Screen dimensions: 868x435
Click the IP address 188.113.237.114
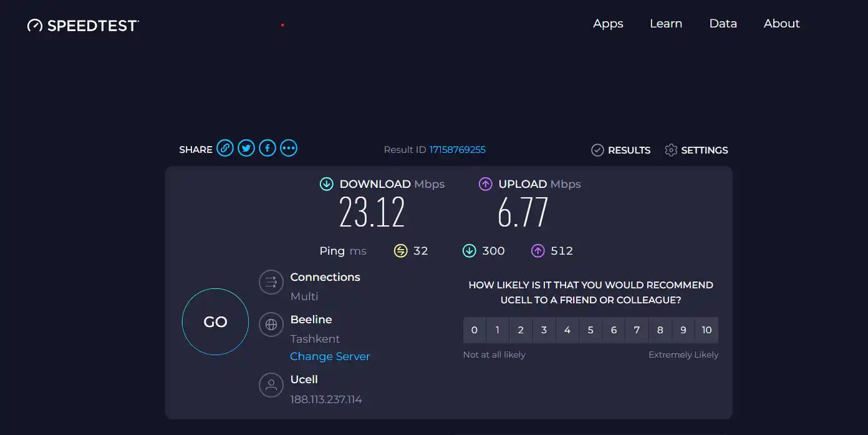pyautogui.click(x=326, y=399)
